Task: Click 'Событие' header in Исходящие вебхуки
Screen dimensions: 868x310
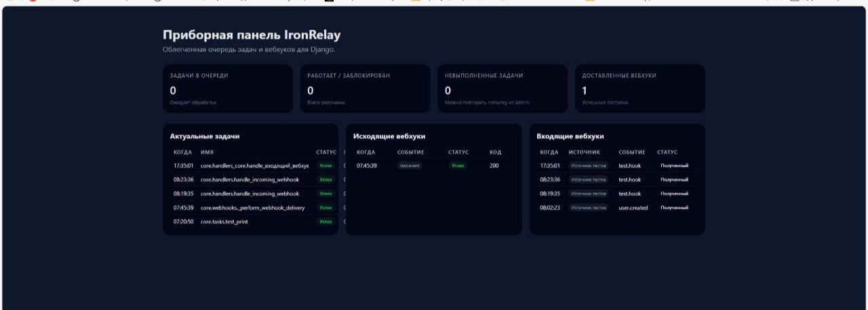Action: coord(411,152)
